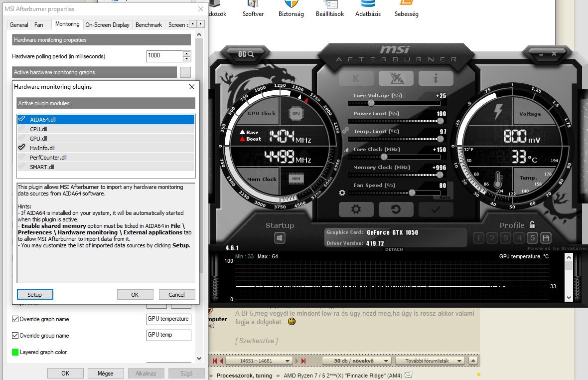Click DETACH on the monitoring graph
This screenshot has width=588, height=380.
coord(394,249)
